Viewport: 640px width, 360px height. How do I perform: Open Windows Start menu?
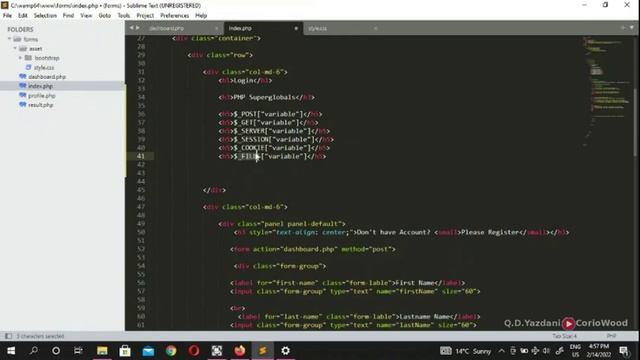click(x=11, y=351)
